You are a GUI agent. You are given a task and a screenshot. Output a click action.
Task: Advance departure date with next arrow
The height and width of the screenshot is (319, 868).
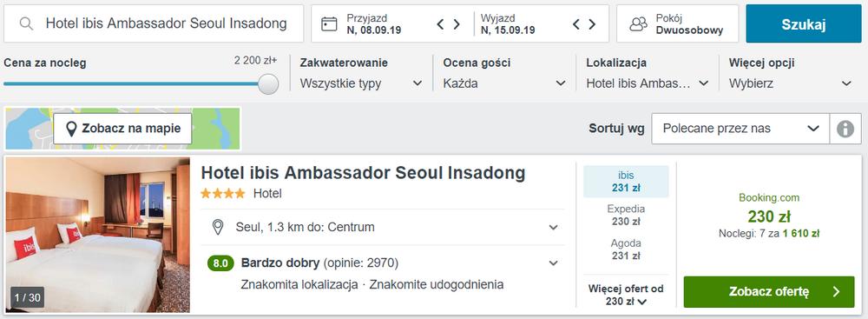(x=592, y=23)
